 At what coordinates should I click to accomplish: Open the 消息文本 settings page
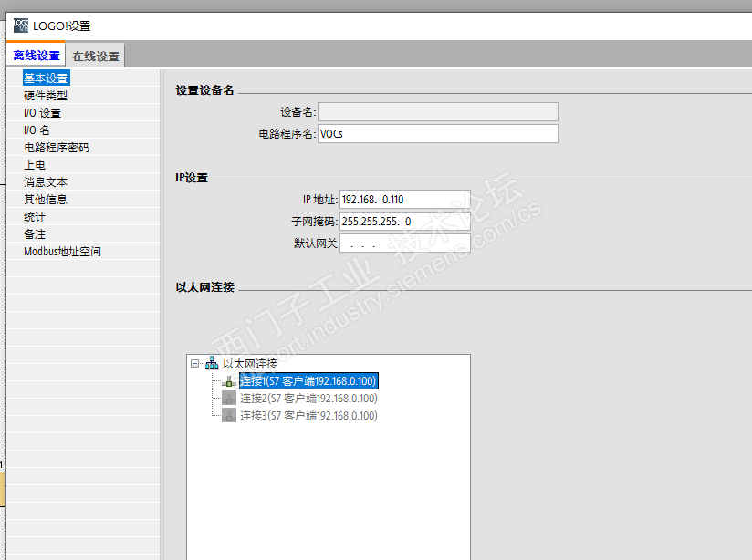46,181
